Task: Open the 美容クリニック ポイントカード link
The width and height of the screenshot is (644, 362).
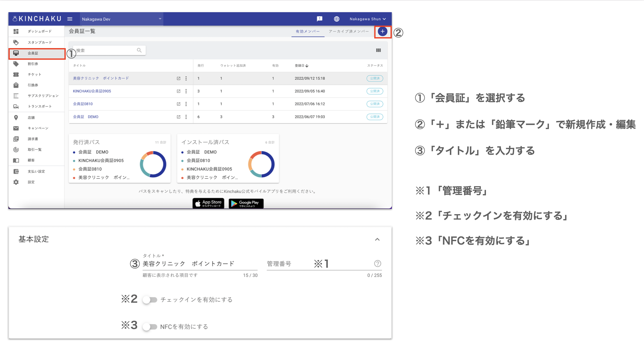Action: (101, 78)
